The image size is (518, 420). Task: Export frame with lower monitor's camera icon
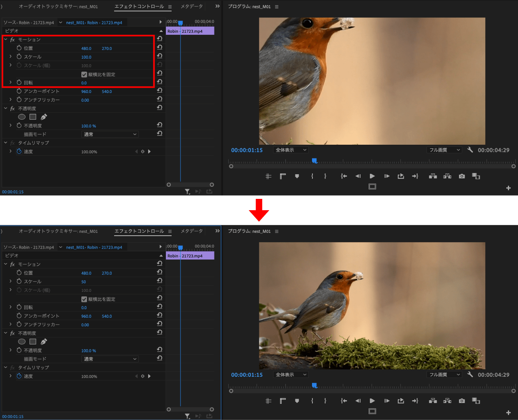[462, 401]
